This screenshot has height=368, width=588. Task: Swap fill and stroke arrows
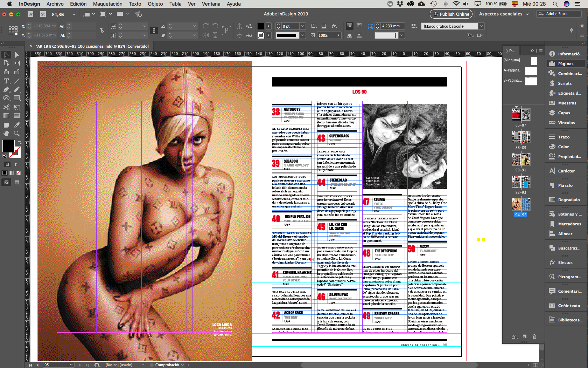click(20, 142)
